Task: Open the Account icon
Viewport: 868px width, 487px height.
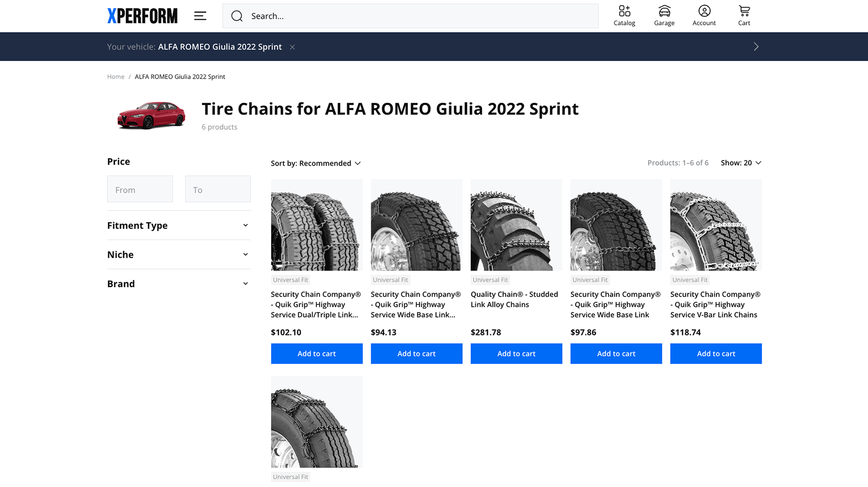Action: 704,16
